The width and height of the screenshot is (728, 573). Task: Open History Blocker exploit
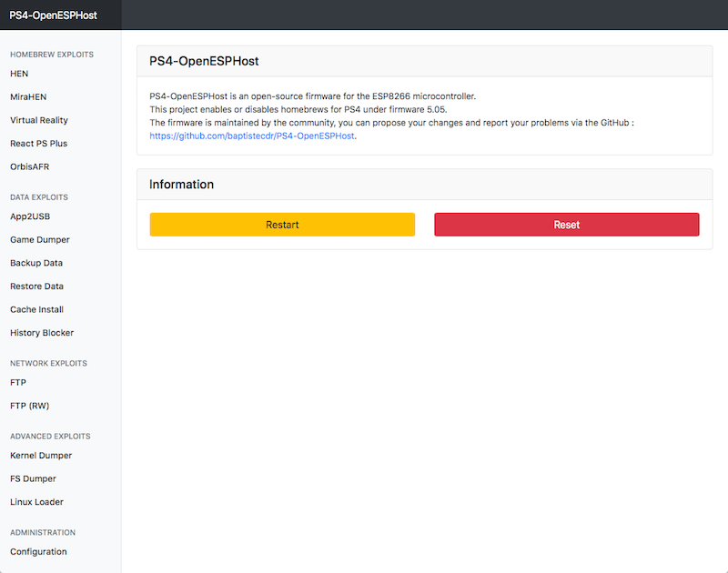[42, 333]
